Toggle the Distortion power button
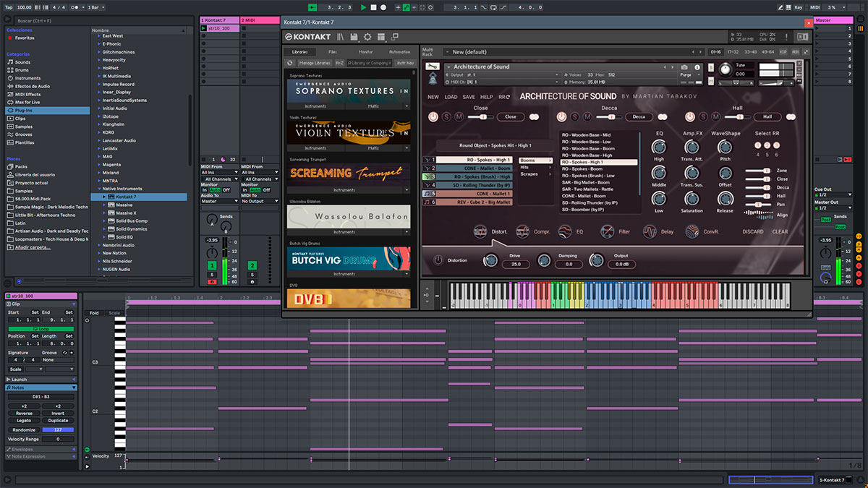Screen dimensions: 868x488 click(x=438, y=260)
